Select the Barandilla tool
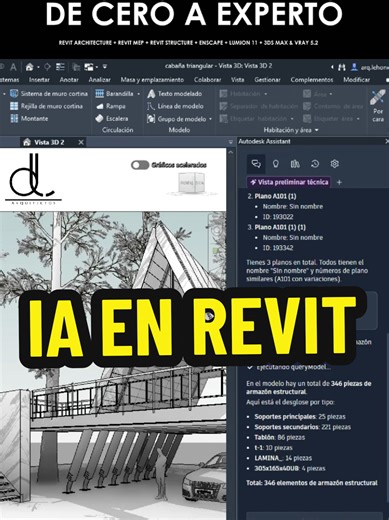The width and height of the screenshot is (389, 520). 114,94
